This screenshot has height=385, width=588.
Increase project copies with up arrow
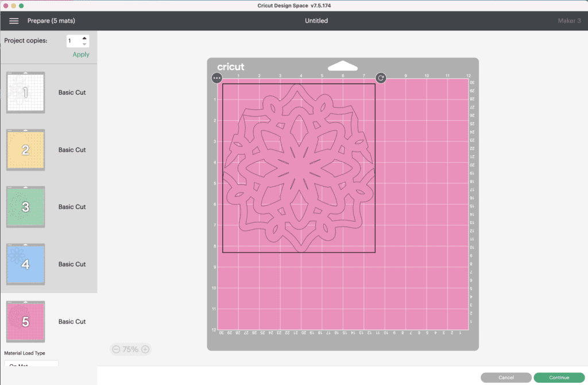84,38
